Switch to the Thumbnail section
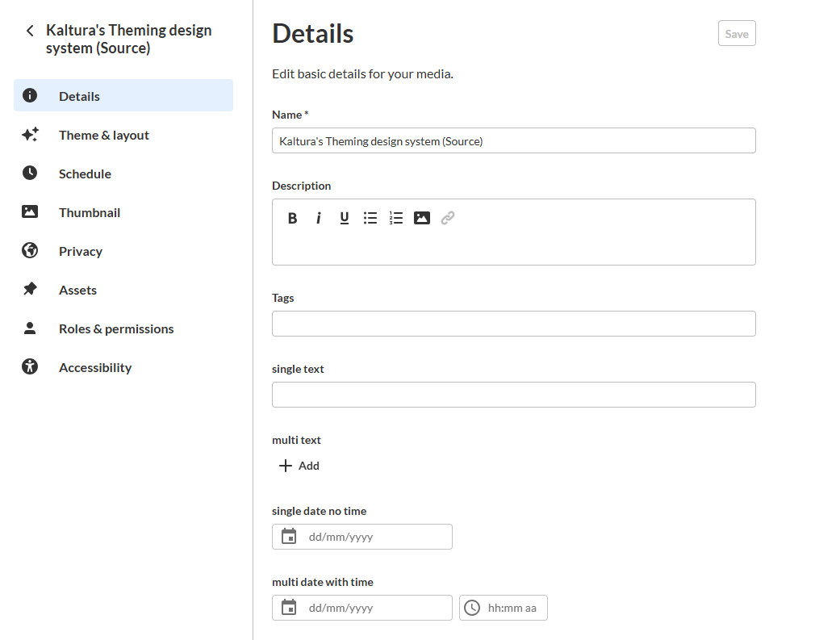Image resolution: width=840 pixels, height=640 pixels. click(x=123, y=211)
